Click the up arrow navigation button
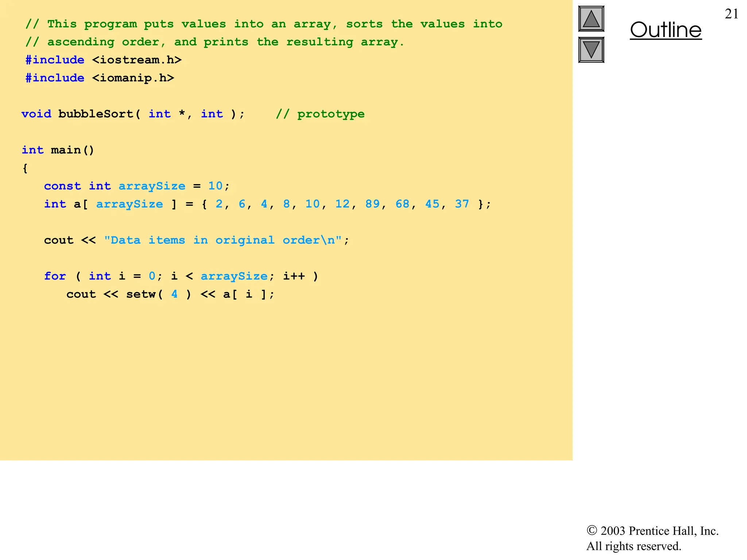 point(591,19)
